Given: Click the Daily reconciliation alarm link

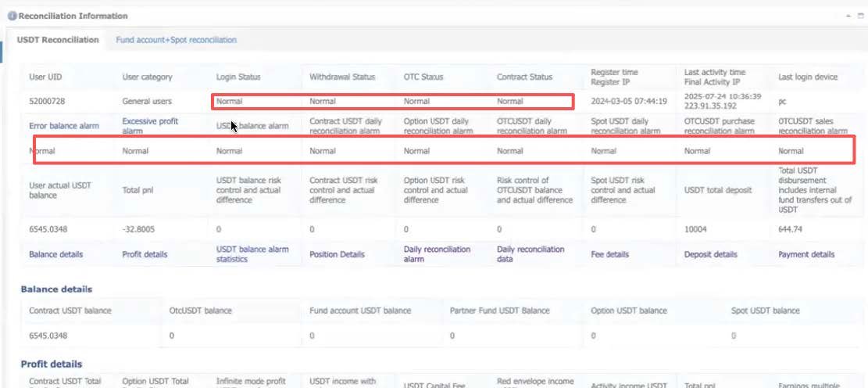Looking at the screenshot, I should pos(437,254).
